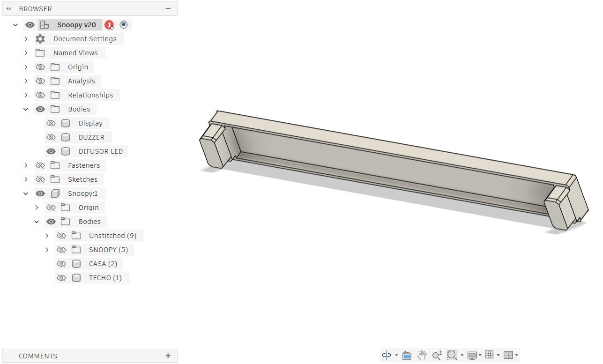
Task: Open the Orbit type dropdown arrow
Action: [396, 356]
